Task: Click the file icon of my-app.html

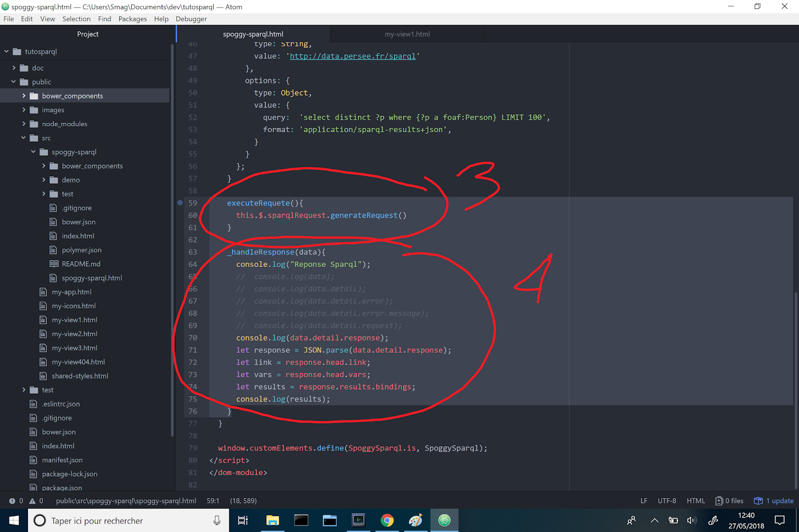Action: (x=43, y=292)
